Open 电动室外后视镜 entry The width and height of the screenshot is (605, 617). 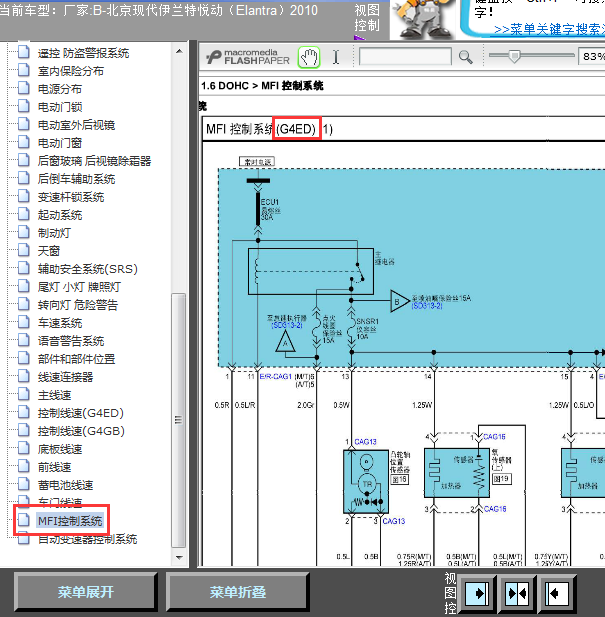pos(76,125)
